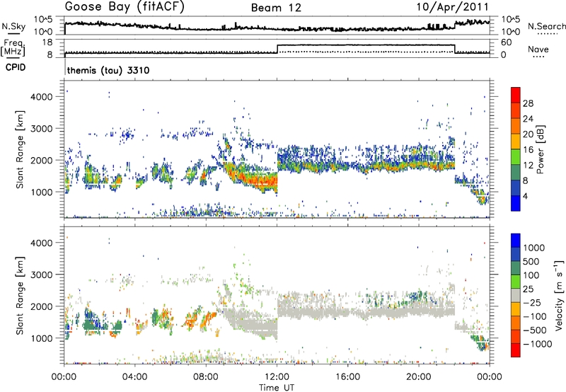This screenshot has height=392, width=566.
Task: Click the 'Slant Range [km]' label of the velocity panel
Action: [x=20, y=295]
